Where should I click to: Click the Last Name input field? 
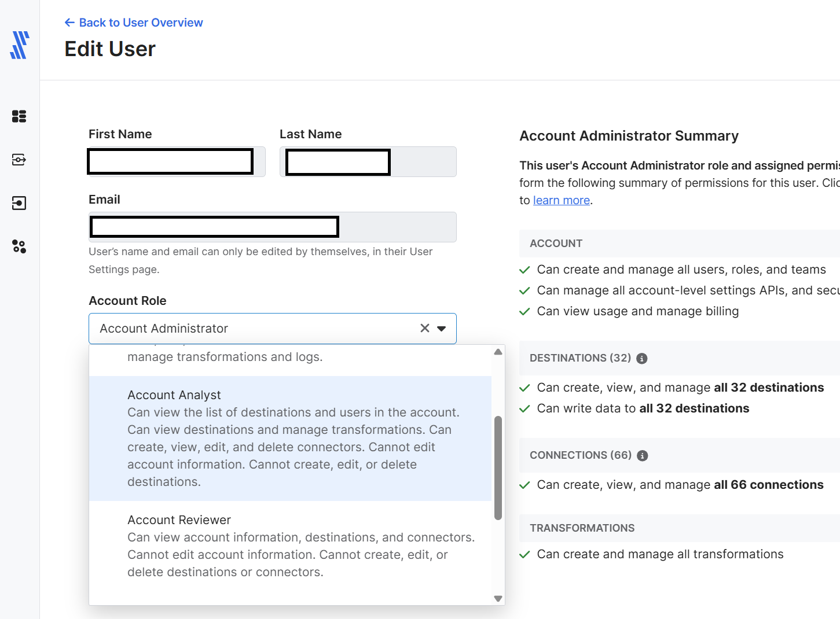[368, 162]
